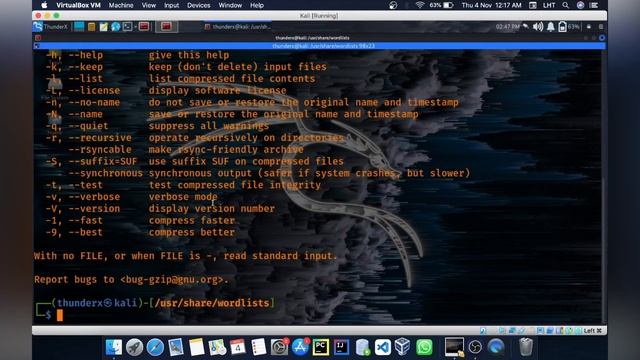
Task: Open Spotlight search magnifier icon
Action: pos(565,5)
